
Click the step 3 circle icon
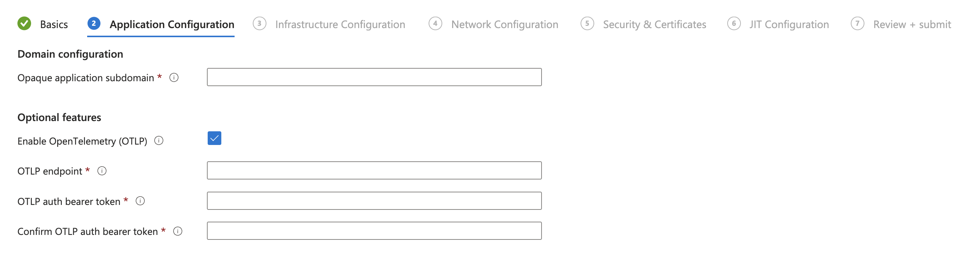(x=260, y=24)
